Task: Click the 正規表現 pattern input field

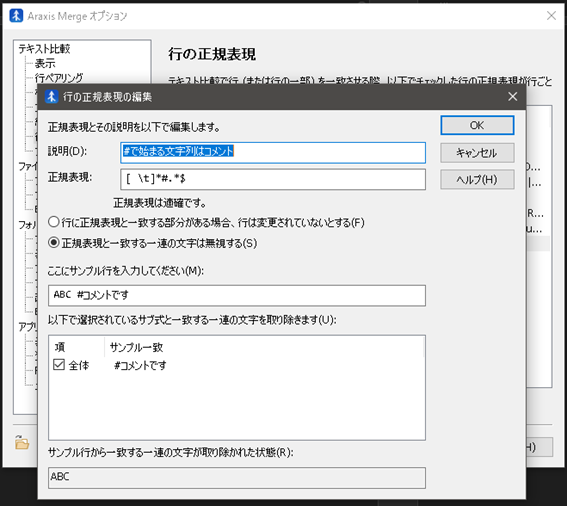Action: 273,179
